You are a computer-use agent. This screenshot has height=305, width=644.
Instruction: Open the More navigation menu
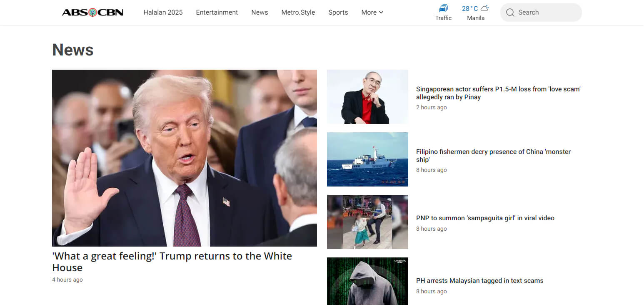click(372, 13)
